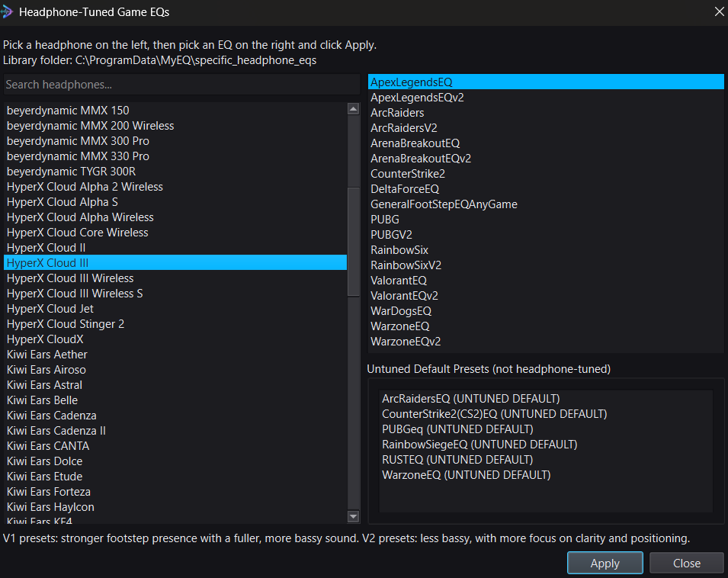Click the Apply button
This screenshot has height=578, width=728.
[x=605, y=564]
